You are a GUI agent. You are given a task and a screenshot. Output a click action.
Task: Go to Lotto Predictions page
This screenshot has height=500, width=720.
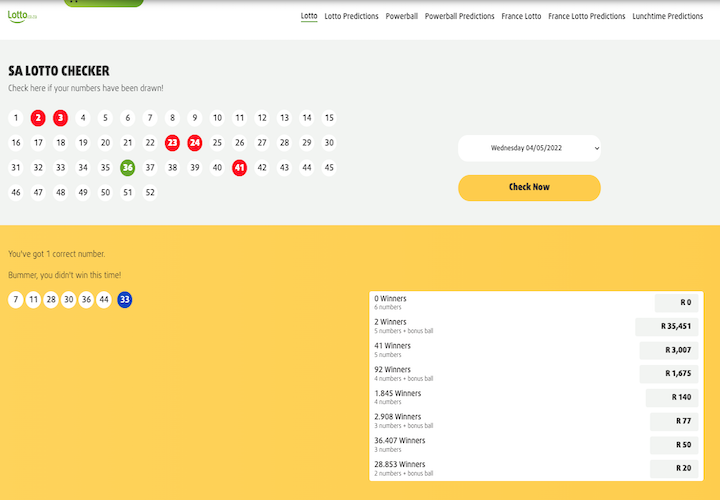coord(351,16)
